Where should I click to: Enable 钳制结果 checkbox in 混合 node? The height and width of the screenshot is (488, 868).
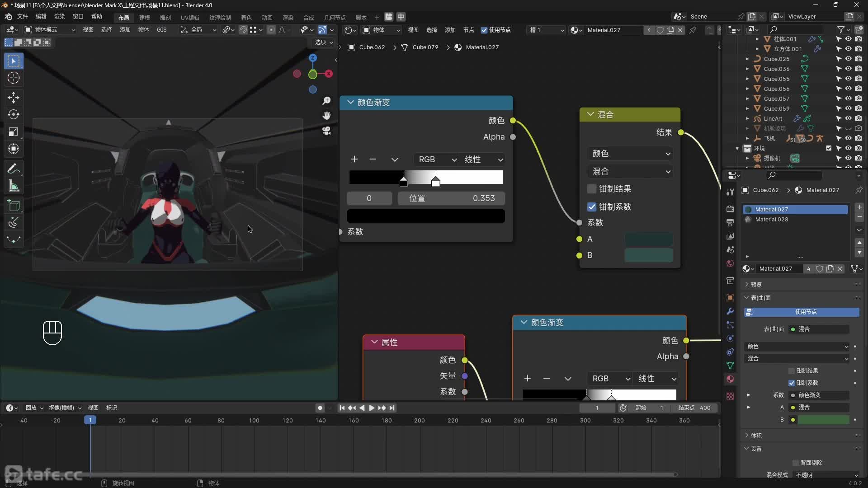(591, 189)
